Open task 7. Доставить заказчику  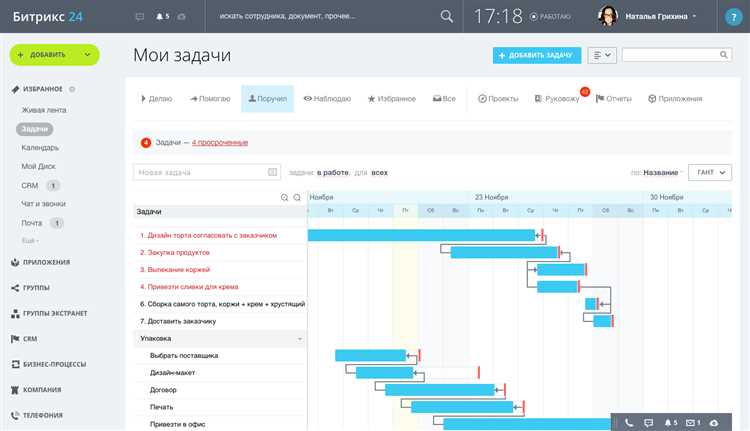[x=178, y=321]
